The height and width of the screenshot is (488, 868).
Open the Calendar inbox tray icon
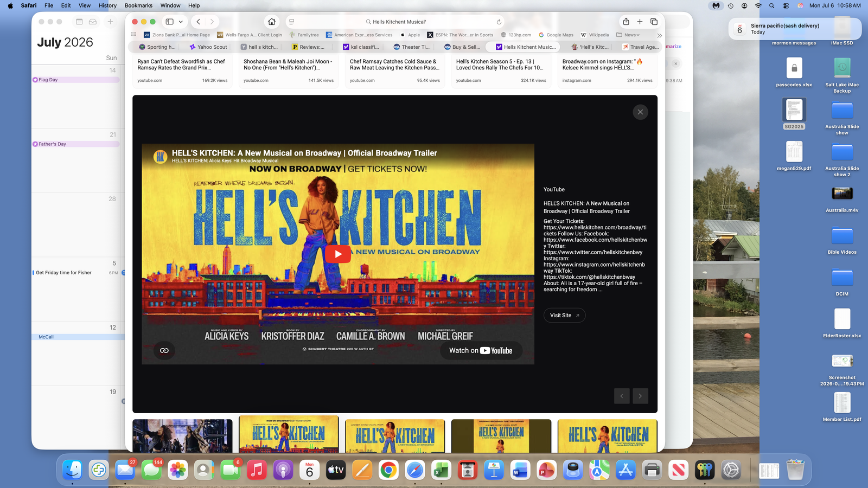click(93, 22)
